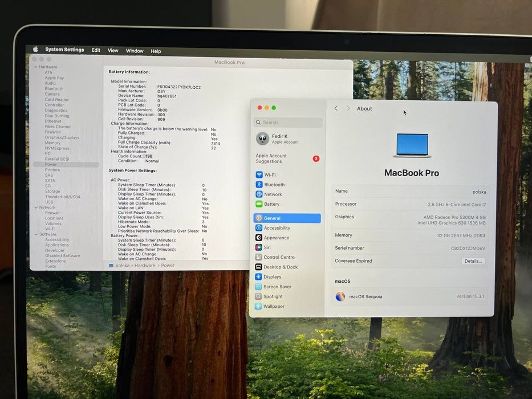The height and width of the screenshot is (399, 532).
Task: Select Storage in the sidebar
Action: (x=52, y=192)
